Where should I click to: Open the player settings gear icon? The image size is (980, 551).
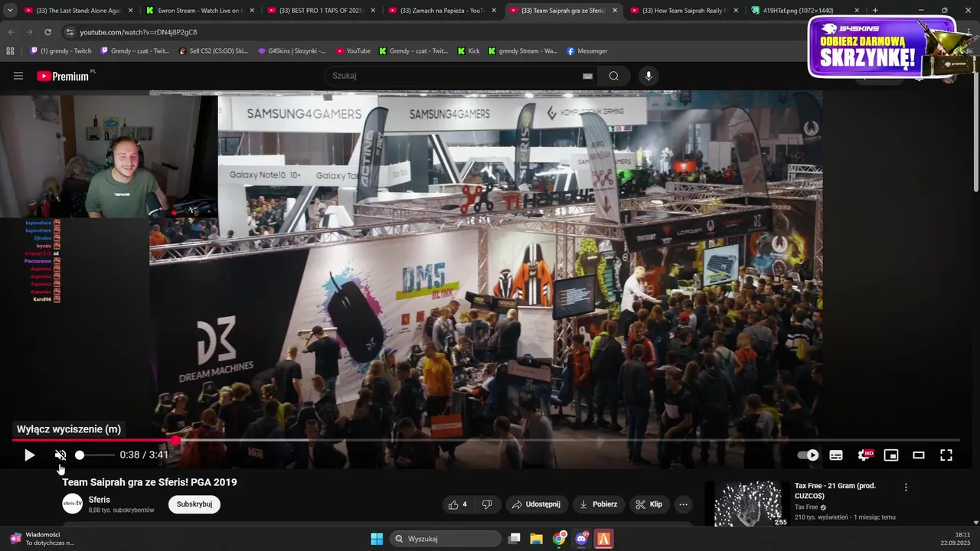coord(864,455)
